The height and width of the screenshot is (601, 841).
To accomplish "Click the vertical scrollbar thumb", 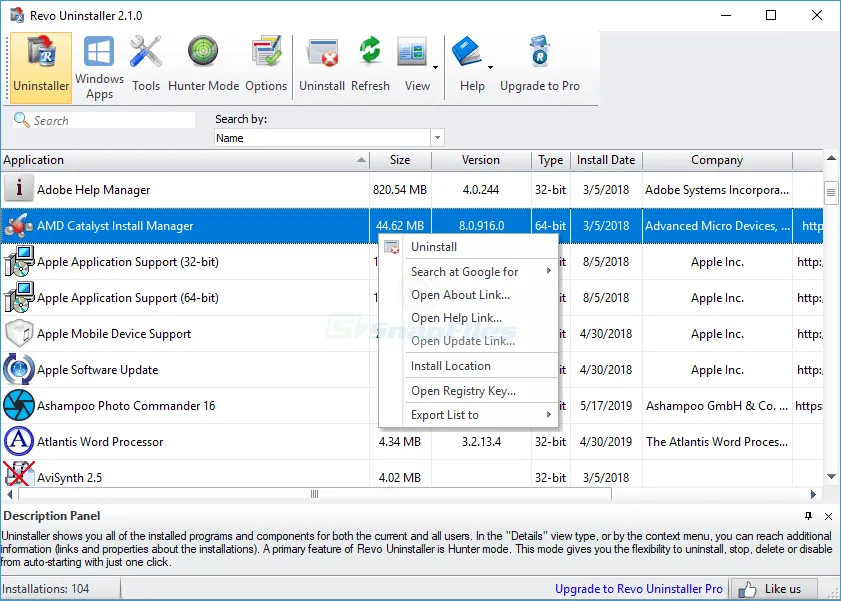I will [x=831, y=192].
